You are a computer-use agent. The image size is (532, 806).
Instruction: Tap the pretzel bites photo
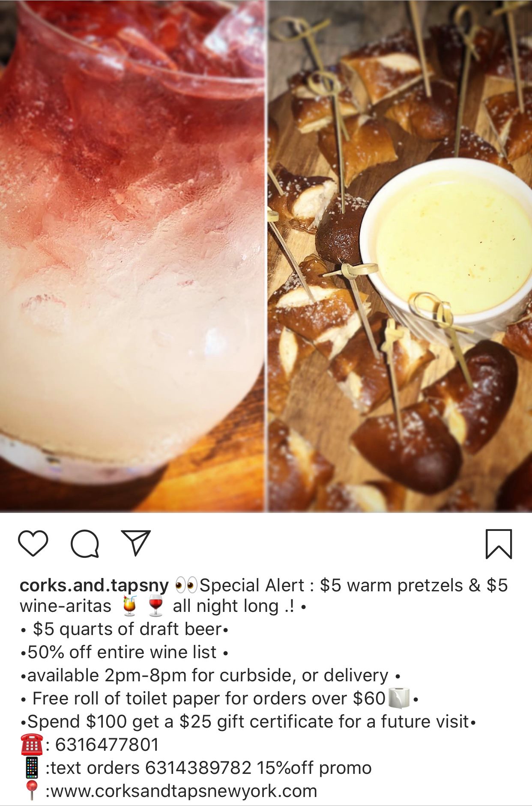click(400, 256)
